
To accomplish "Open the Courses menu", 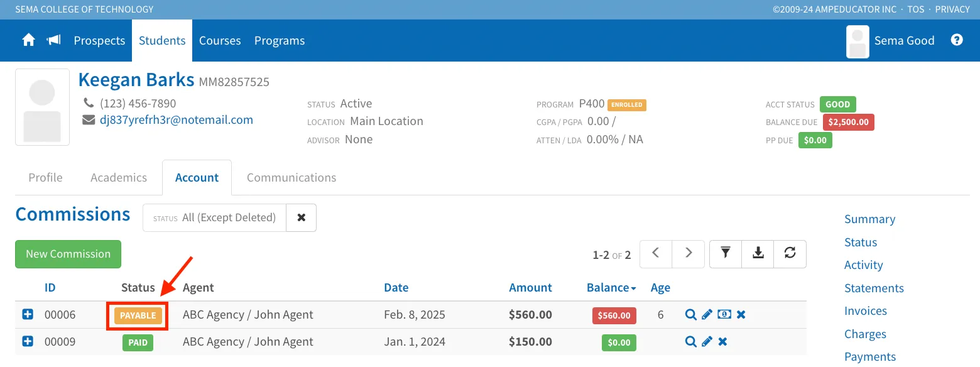I will [220, 40].
